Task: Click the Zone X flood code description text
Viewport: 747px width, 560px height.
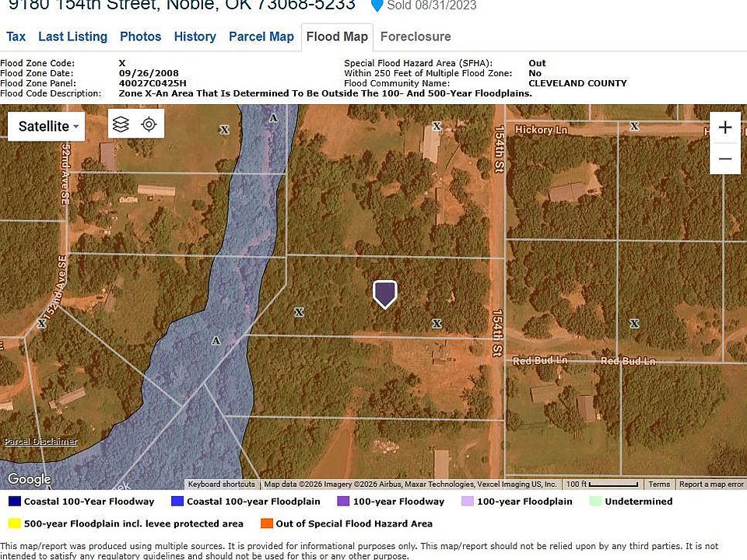Action: point(325,93)
